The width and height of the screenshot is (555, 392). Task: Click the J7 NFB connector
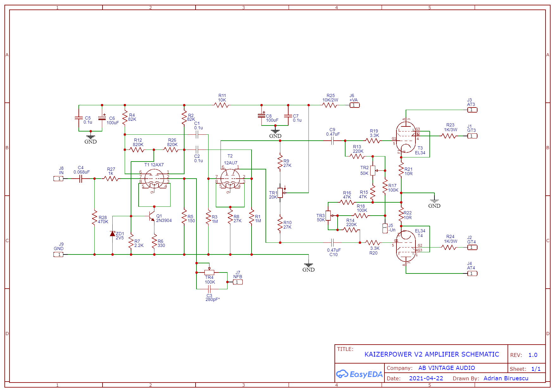coord(238,282)
